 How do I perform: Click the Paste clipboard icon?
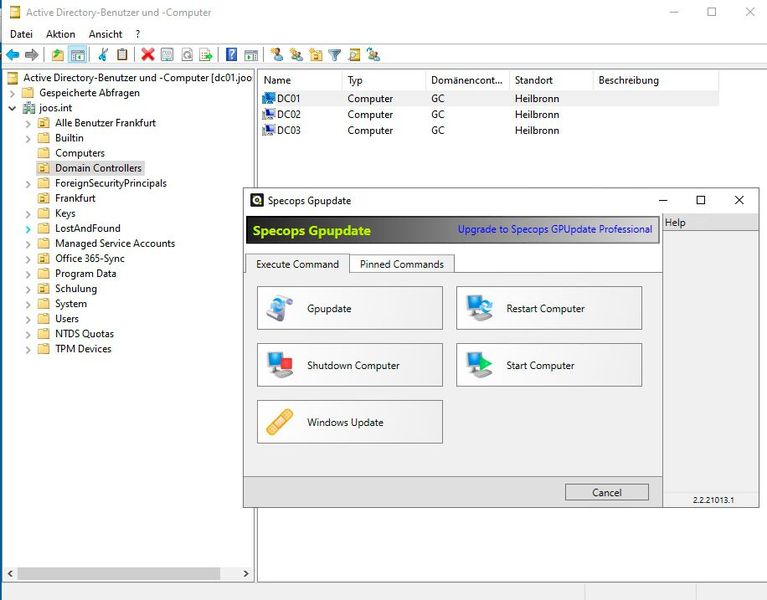[122, 55]
